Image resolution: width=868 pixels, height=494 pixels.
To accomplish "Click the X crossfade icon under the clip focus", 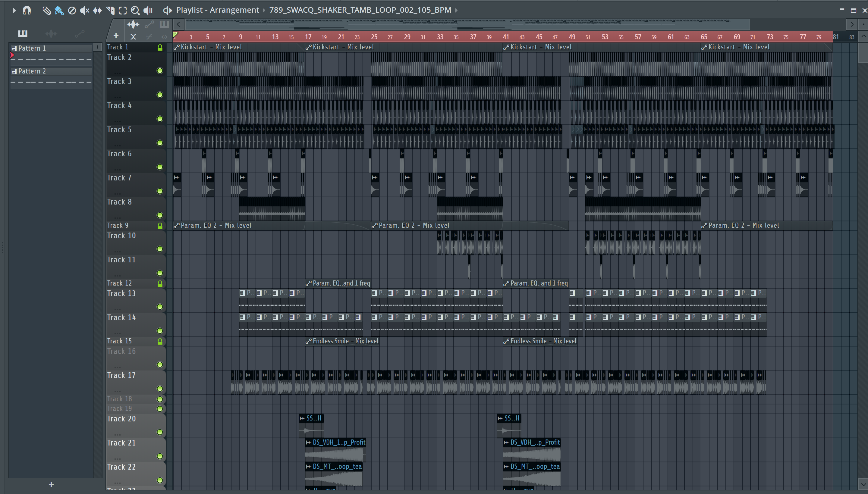I will pyautogui.click(x=134, y=37).
